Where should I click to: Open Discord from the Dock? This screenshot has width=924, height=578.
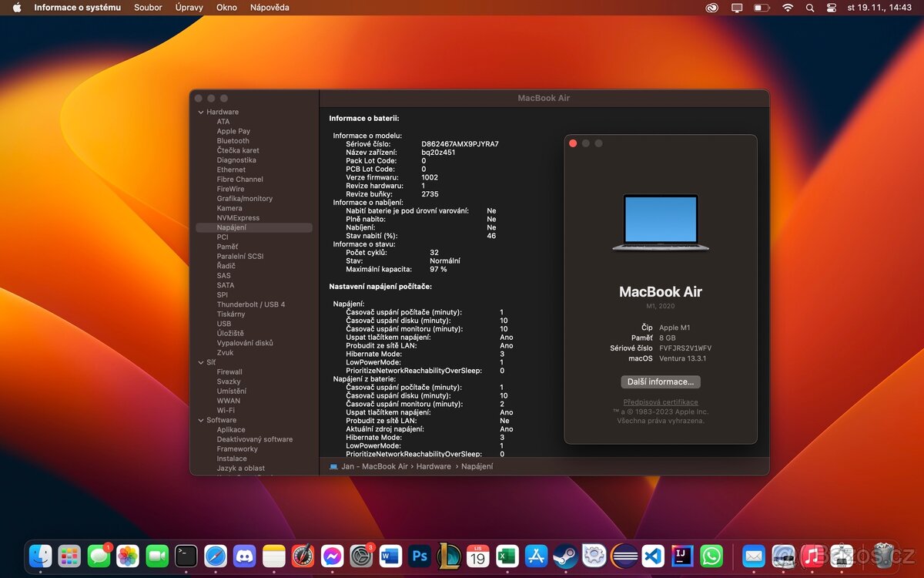coord(244,555)
